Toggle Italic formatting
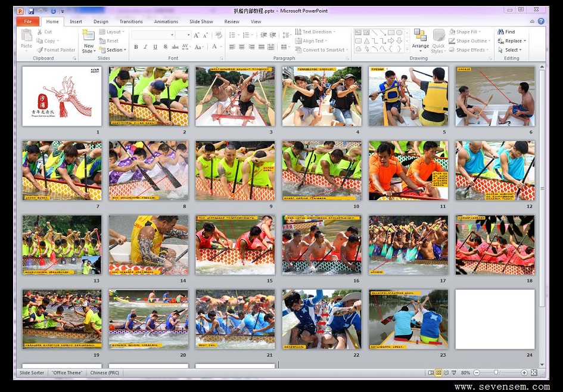 145,46
